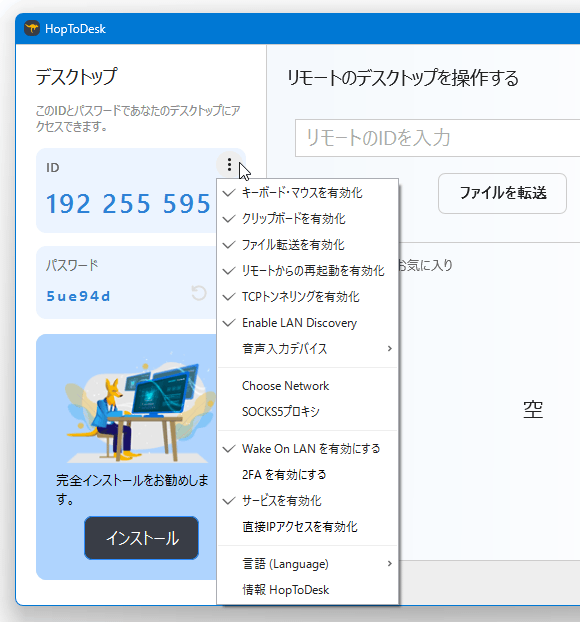Open Choose Network menu entry
Screen dimensions: 580x622
[307, 386]
